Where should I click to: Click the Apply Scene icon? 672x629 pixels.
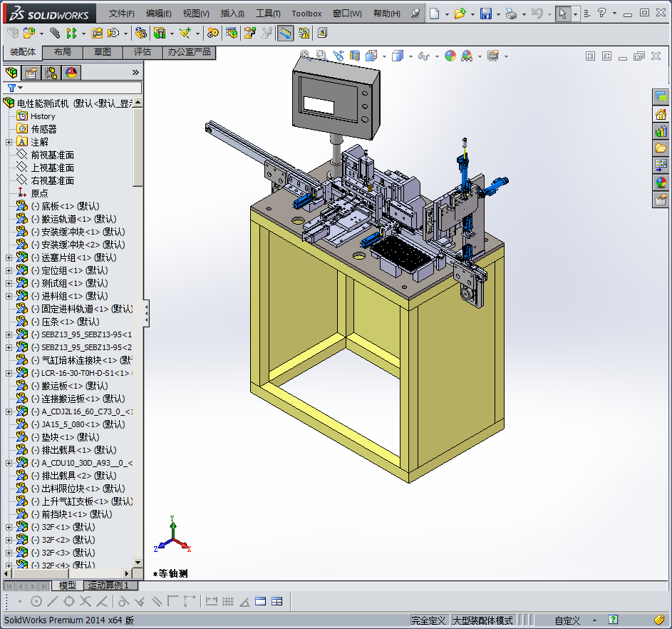[467, 56]
